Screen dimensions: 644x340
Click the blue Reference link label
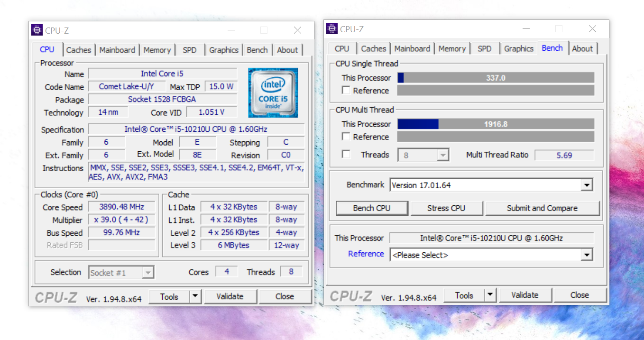pyautogui.click(x=366, y=254)
